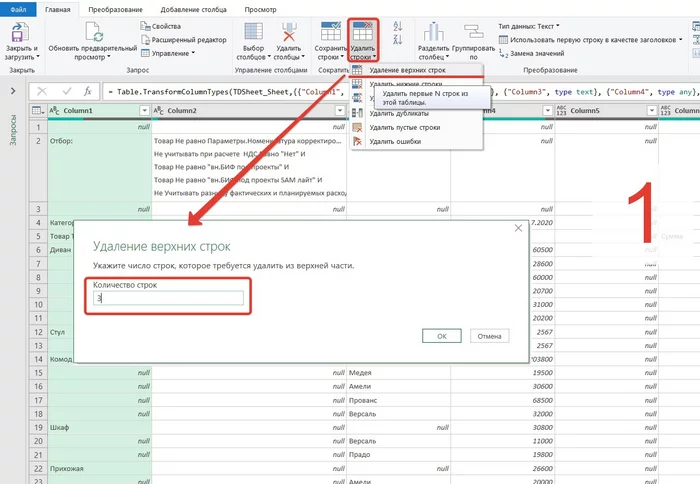Image resolution: width=700 pixels, height=484 pixels.
Task: Use first row as headers
Action: [590, 40]
